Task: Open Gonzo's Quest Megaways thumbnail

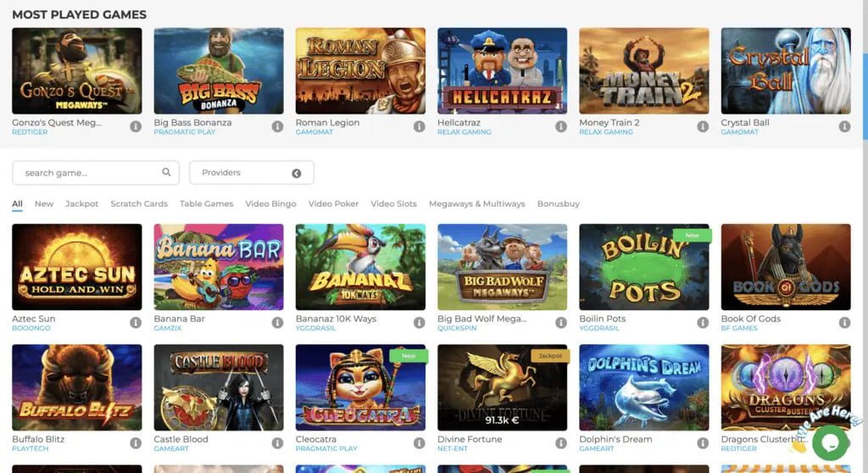Action: 77,71
